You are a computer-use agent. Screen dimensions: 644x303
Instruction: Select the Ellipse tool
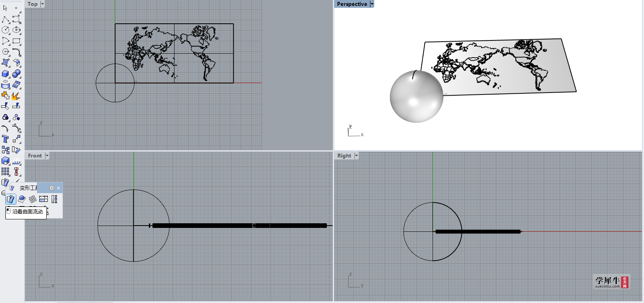16,30
